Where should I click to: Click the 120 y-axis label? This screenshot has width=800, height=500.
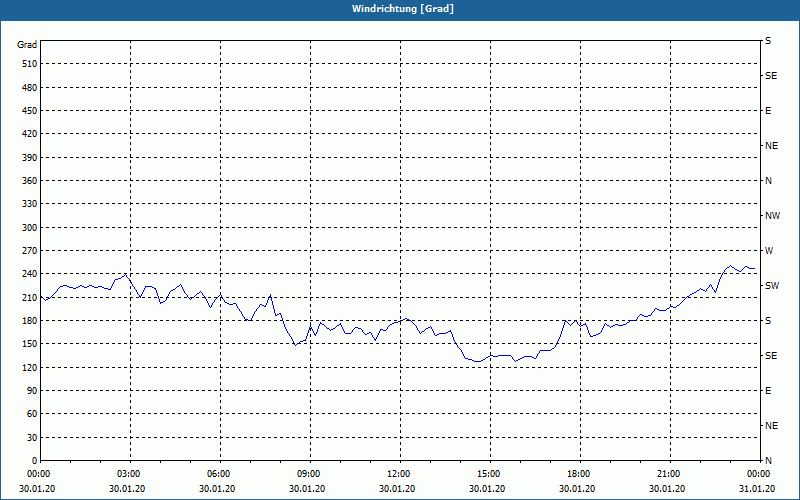pos(30,367)
